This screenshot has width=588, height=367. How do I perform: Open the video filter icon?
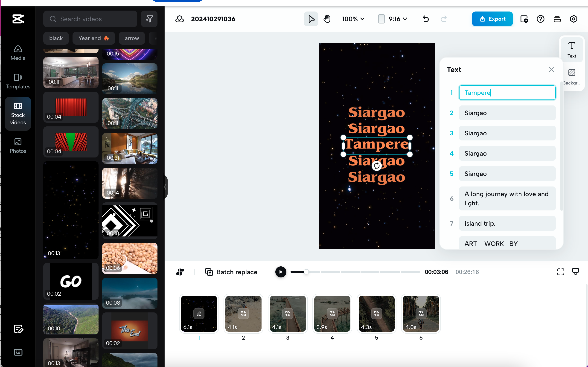click(149, 19)
